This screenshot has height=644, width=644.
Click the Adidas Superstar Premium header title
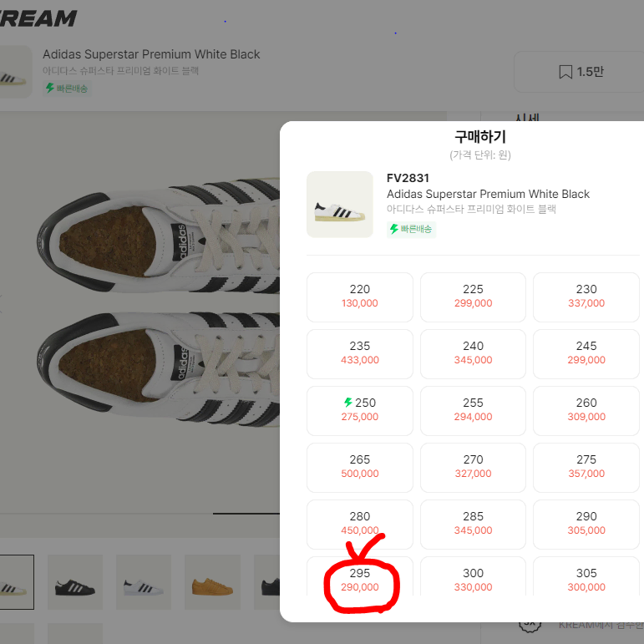click(151, 54)
